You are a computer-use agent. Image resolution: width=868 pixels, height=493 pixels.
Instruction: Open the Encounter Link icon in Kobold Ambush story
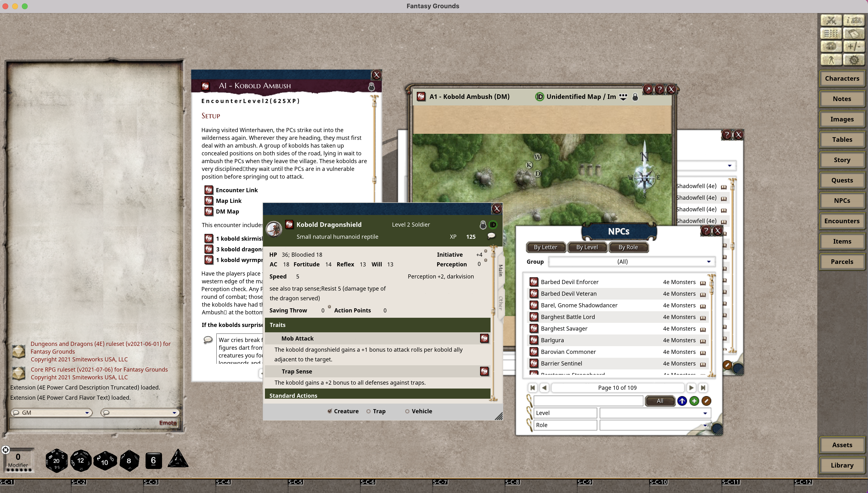209,190
